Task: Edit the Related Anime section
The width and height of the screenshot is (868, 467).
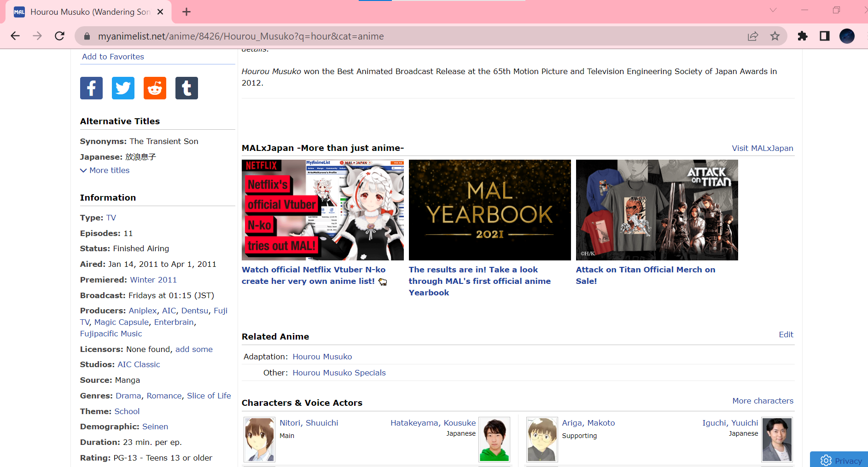Action: pos(786,334)
